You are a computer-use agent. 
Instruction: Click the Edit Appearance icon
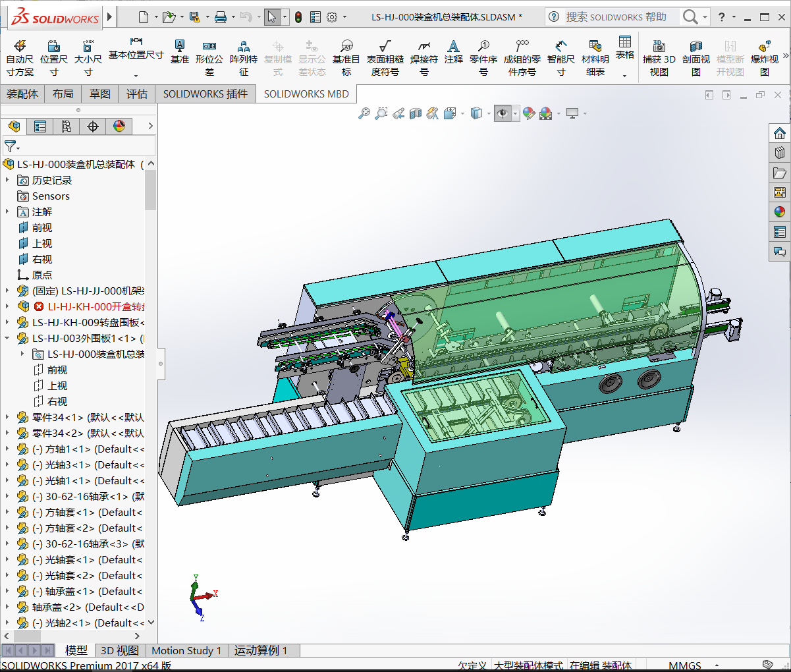coord(529,113)
